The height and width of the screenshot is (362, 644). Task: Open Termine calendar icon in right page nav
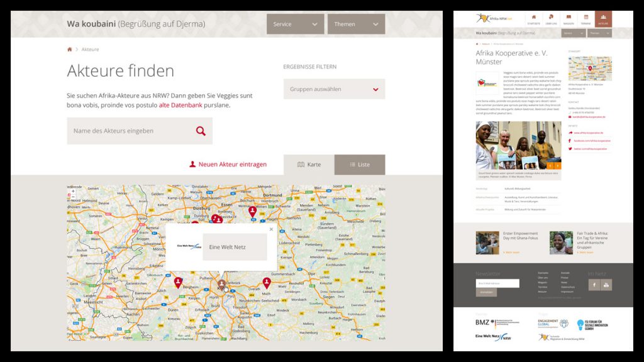pos(586,18)
